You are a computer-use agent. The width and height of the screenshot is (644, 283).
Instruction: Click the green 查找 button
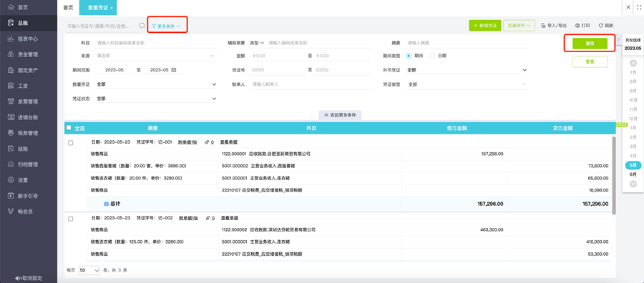[590, 44]
